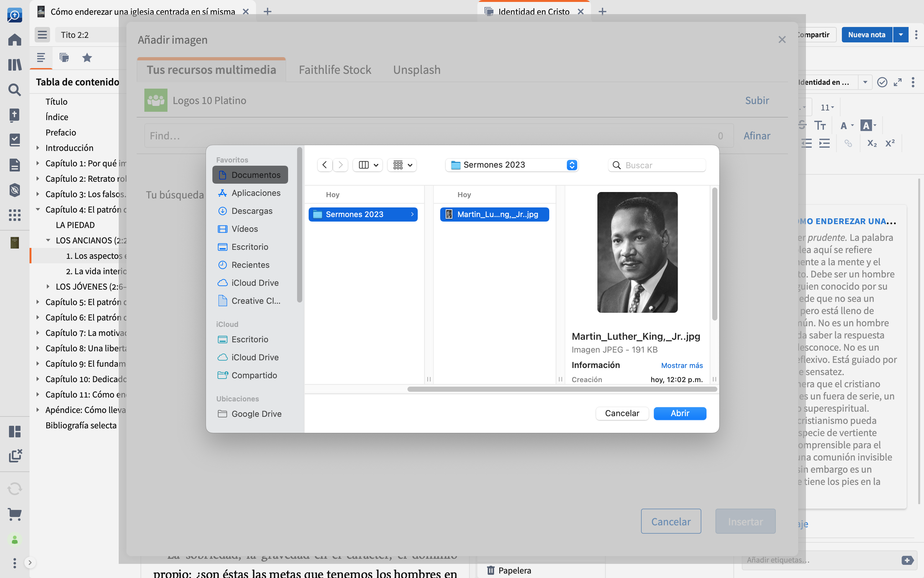Open the Search magnifier in sidebar
Viewport: 924px width, 578px height.
click(14, 90)
